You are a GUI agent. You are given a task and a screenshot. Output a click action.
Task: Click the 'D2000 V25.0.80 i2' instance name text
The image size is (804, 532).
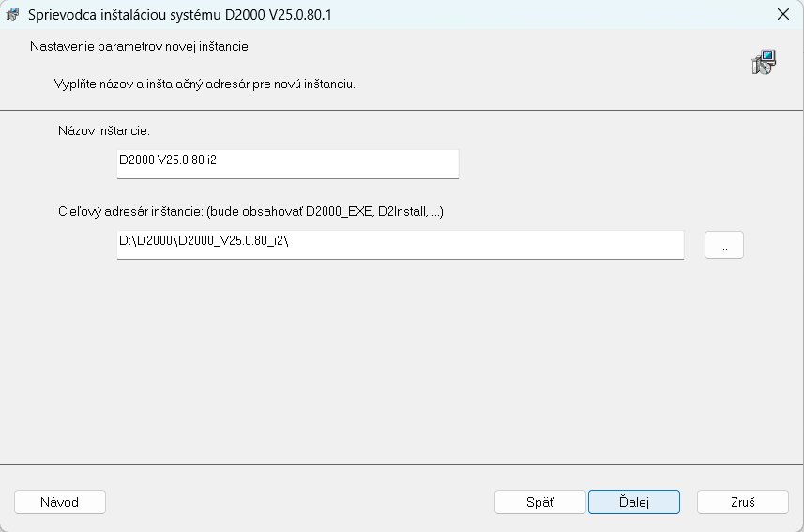(x=168, y=160)
